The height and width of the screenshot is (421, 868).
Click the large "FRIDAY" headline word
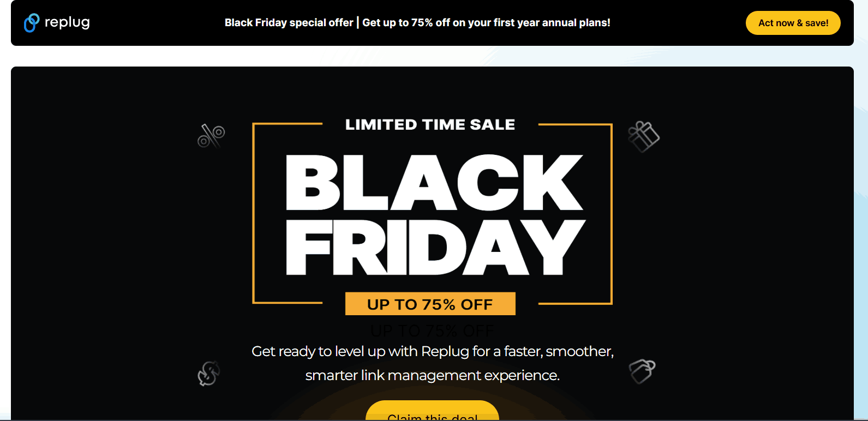[x=435, y=248]
